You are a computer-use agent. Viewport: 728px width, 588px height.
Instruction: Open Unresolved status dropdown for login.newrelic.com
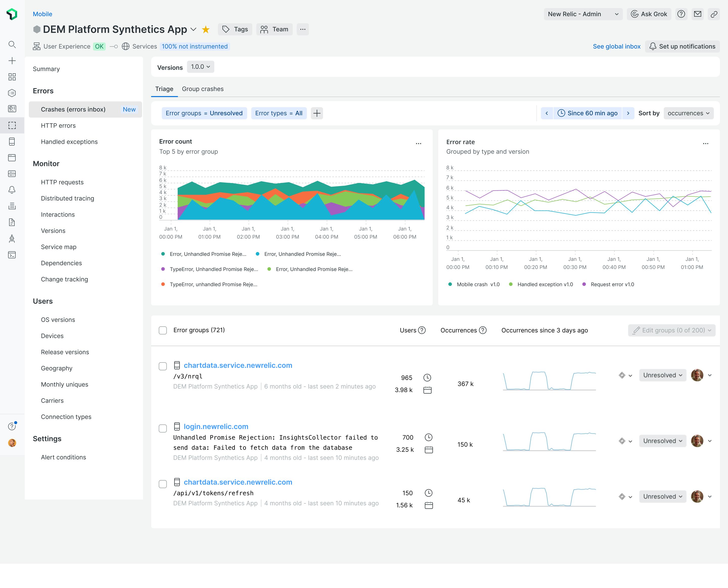click(x=662, y=441)
